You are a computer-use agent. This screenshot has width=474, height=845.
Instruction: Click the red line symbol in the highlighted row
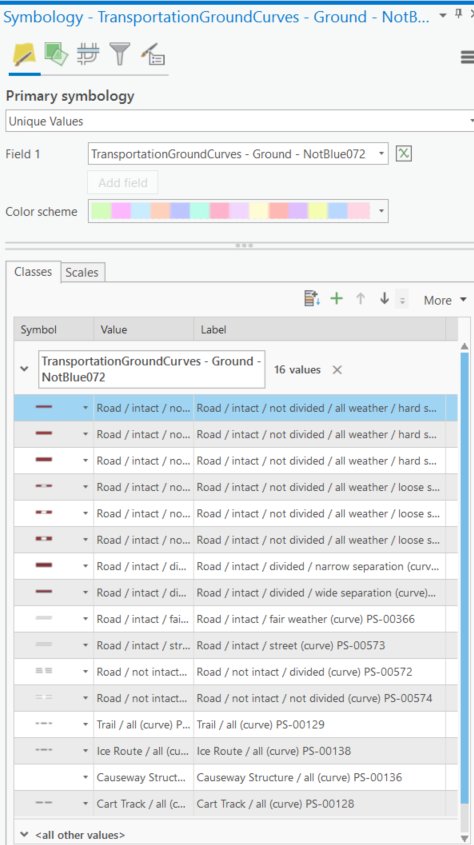(x=44, y=407)
